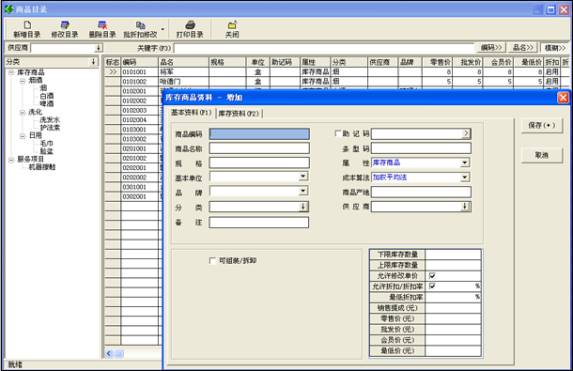The image size is (573, 371).
Task: Click the 关闭 toolbar icon
Action: click(232, 25)
